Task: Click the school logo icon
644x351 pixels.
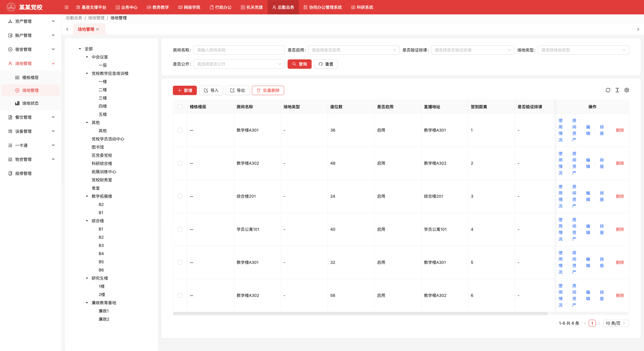Action: point(11,7)
